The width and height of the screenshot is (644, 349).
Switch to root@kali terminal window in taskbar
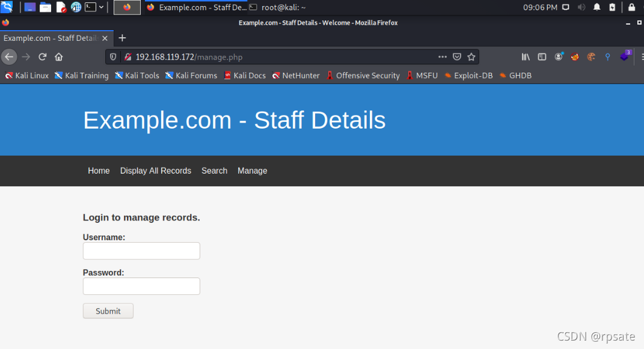point(278,7)
